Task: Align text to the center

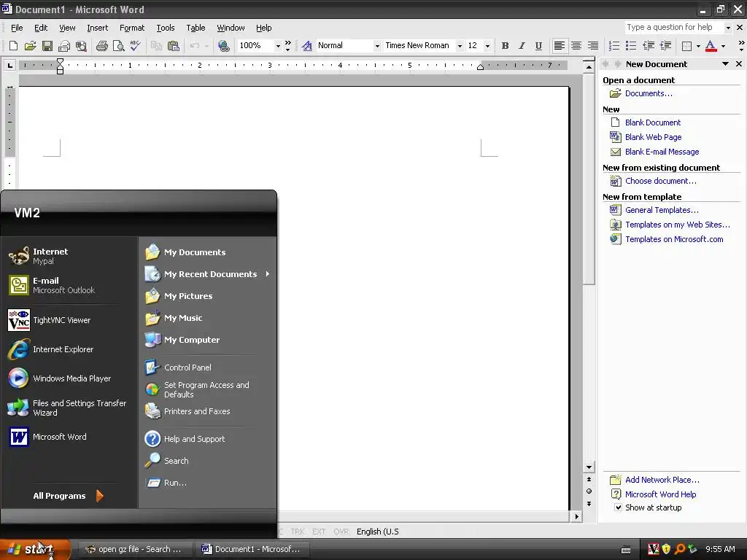Action: pos(576,46)
